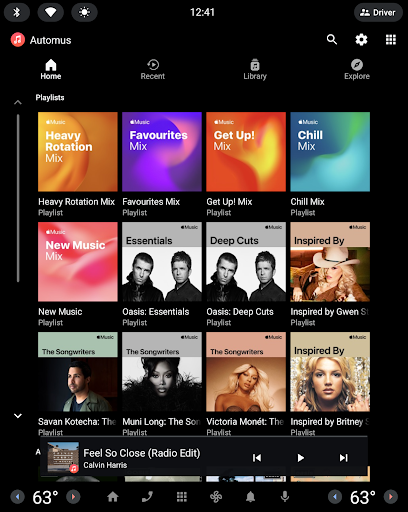Click the 12:41 clock
The width and height of the screenshot is (408, 512).
202,12
